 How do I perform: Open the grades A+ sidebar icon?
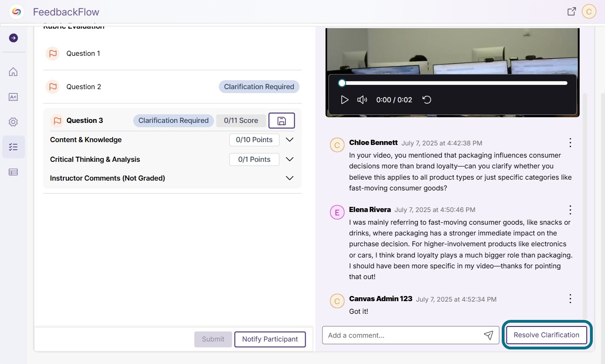tap(13, 97)
